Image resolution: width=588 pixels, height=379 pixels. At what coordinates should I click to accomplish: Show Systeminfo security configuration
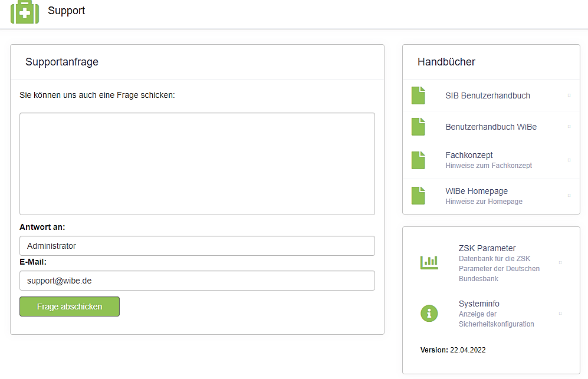coord(478,304)
